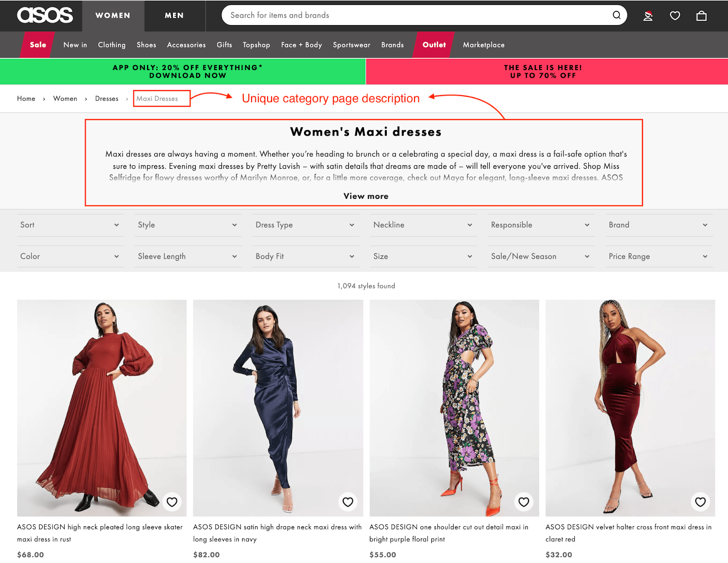Go to Marketplace

484,45
